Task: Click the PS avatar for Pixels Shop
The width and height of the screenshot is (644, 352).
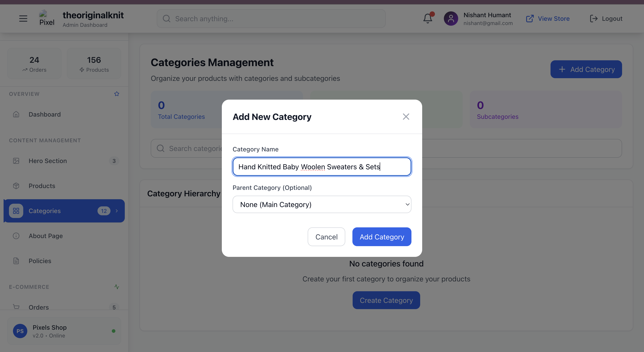Action: 20,331
